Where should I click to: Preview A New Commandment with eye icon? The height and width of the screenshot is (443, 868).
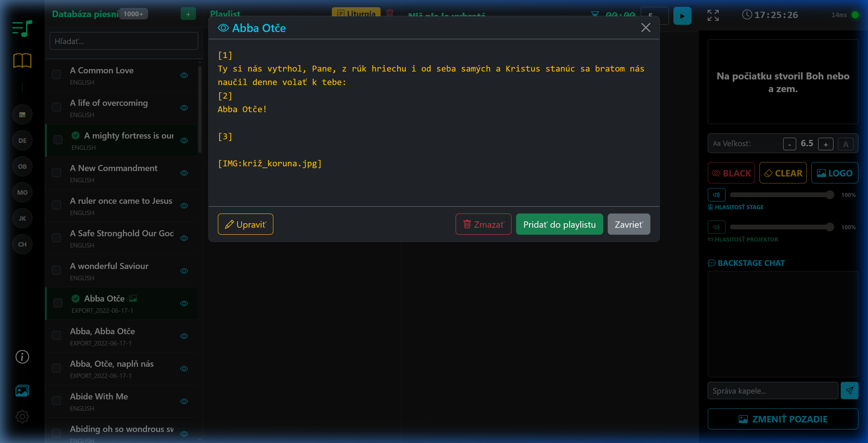pos(184,173)
